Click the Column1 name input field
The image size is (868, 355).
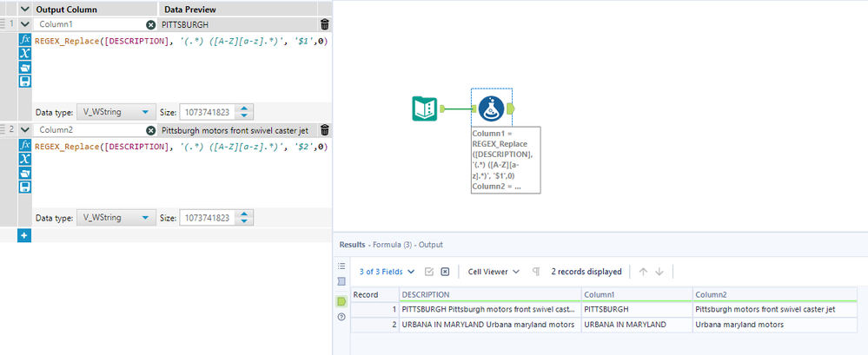90,24
